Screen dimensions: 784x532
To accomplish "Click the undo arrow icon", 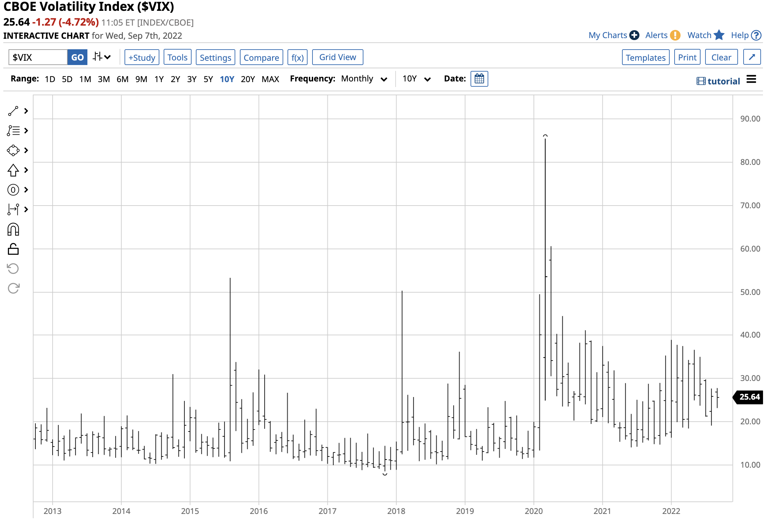I will pyautogui.click(x=13, y=269).
